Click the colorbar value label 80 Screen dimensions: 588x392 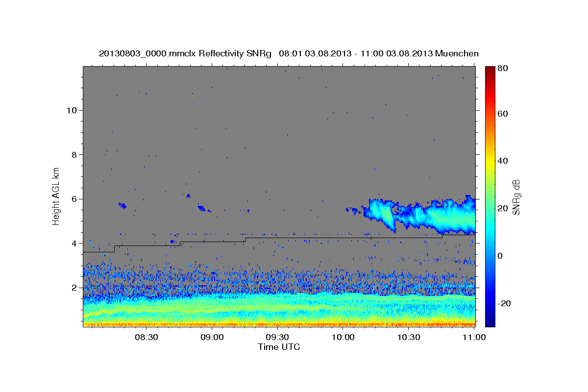(502, 69)
